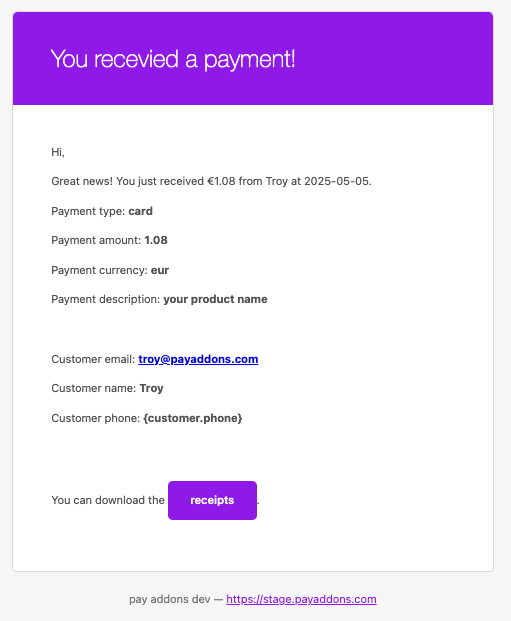Click the 'pay addons dev' footer text
This screenshot has width=511, height=621.
tap(170, 599)
